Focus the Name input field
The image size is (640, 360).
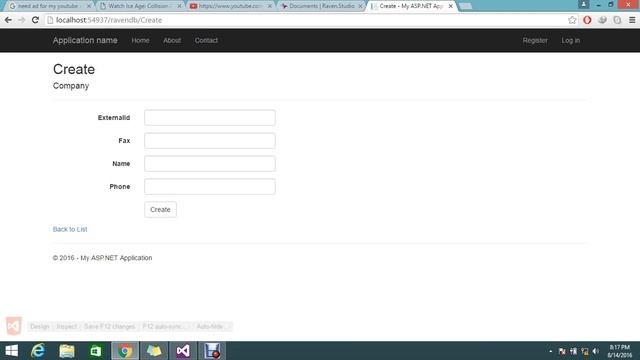[x=210, y=164]
